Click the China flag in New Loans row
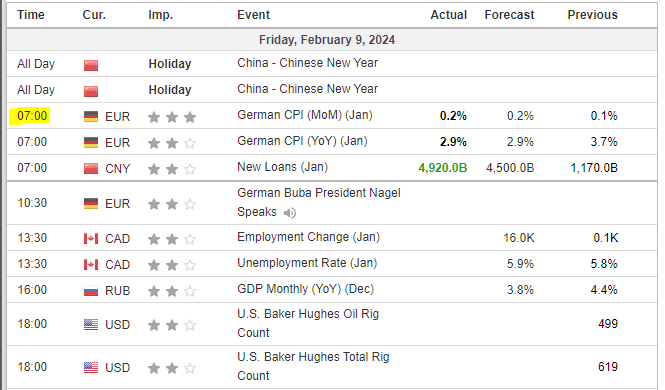This screenshot has width=665, height=390. pyautogui.click(x=91, y=169)
